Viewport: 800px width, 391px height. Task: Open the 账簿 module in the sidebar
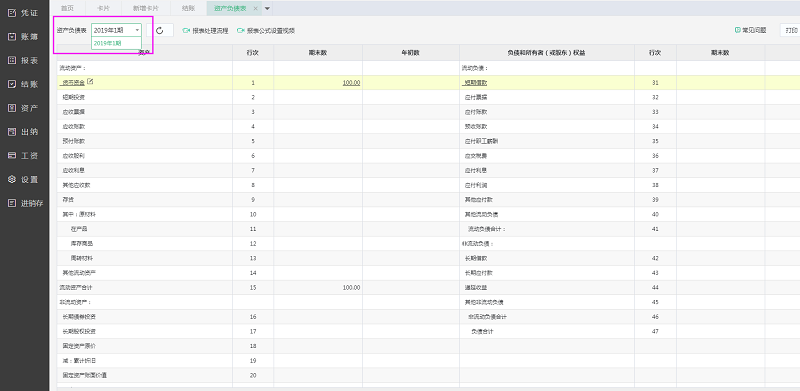coord(24,36)
